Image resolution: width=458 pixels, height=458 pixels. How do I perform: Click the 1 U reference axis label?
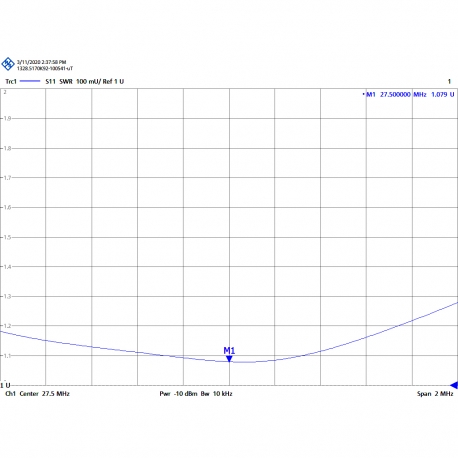(x=5, y=385)
